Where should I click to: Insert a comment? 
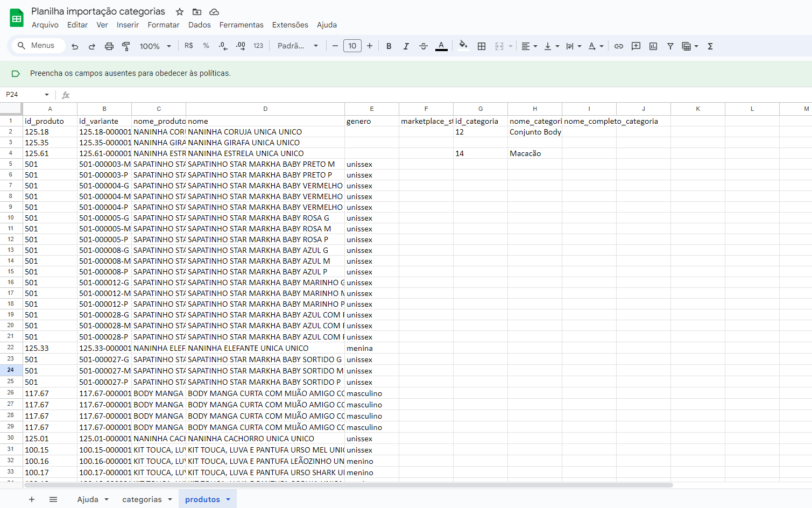point(636,46)
